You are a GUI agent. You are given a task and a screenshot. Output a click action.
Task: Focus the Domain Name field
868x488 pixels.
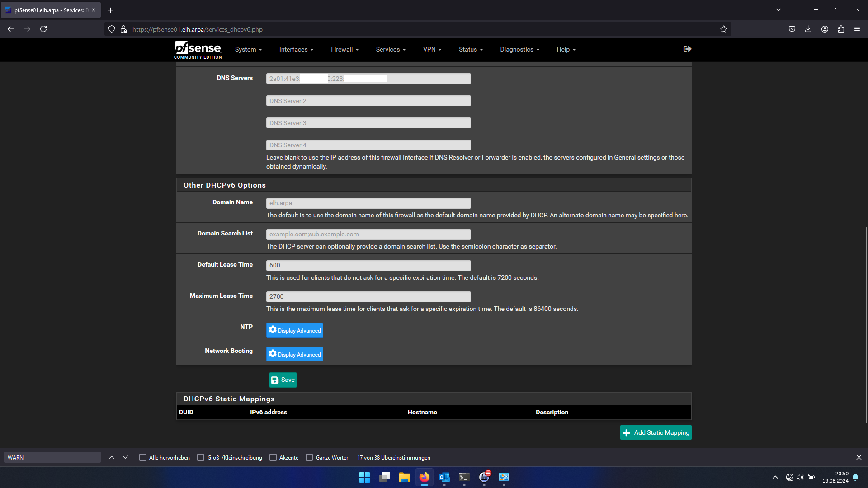pos(368,203)
